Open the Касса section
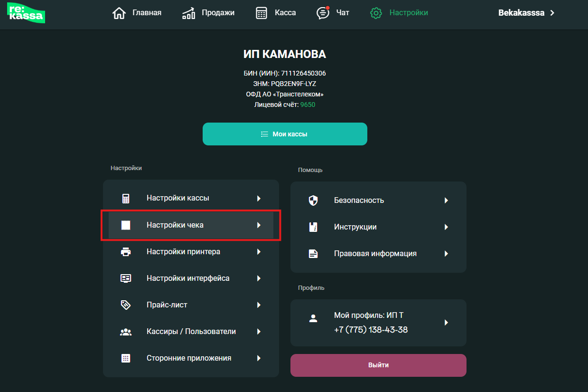 [276, 13]
